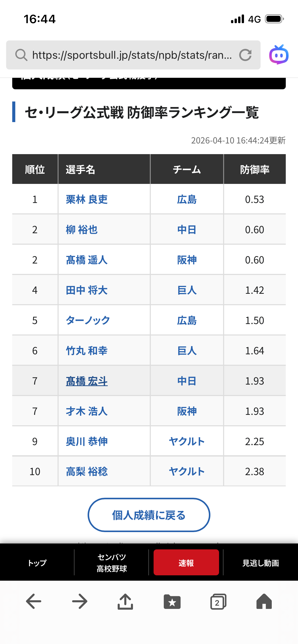Tap the browser forward arrow icon
298x644 pixels.
pos(80,601)
